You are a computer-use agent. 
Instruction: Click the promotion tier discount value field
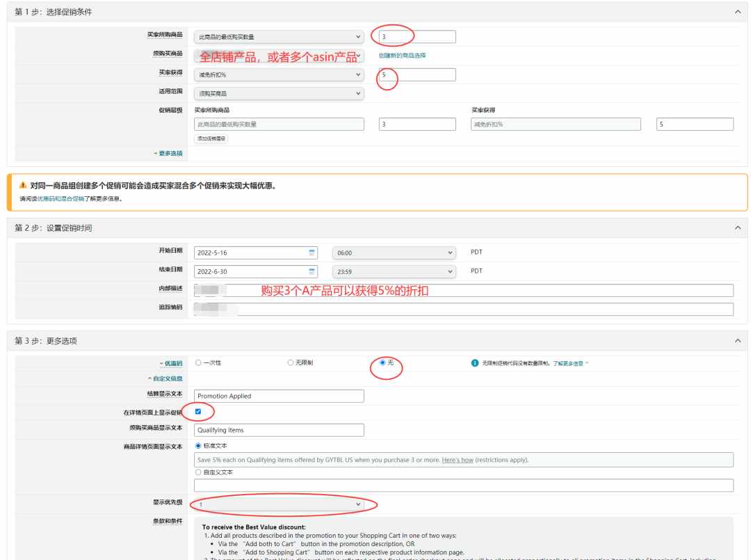tap(695, 124)
